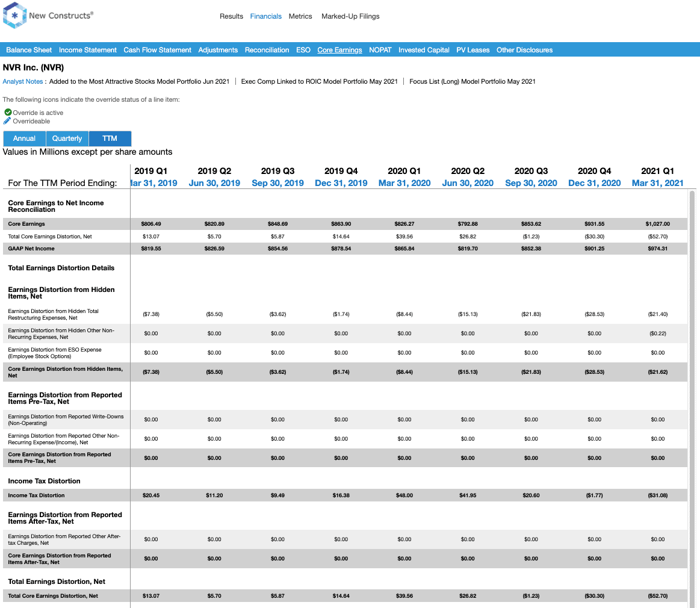Click the Focus List (Long) Model Portfolio note

tap(472, 81)
